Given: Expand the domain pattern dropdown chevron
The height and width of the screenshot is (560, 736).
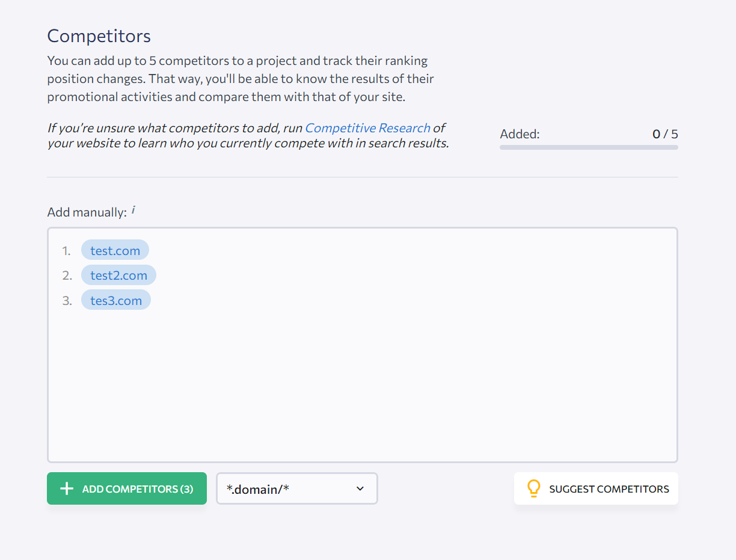Looking at the screenshot, I should pos(360,488).
